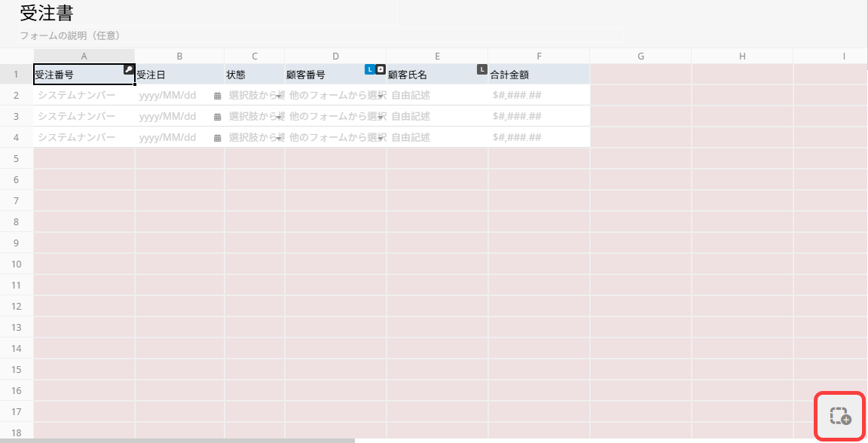868x443 pixels.
Task: Click the key icon on 受注番号 header
Action: click(129, 69)
